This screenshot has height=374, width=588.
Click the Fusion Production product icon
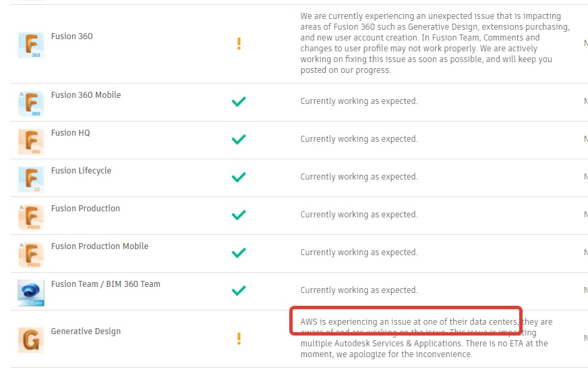click(x=30, y=217)
